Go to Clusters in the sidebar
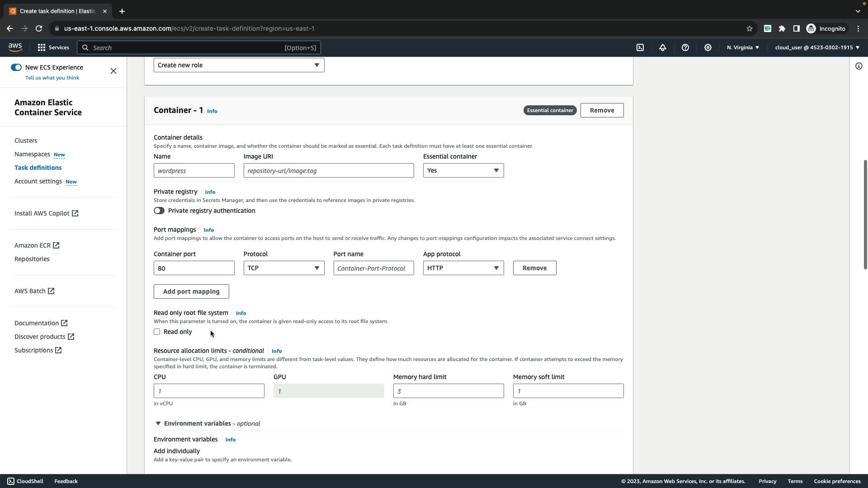 (26, 141)
